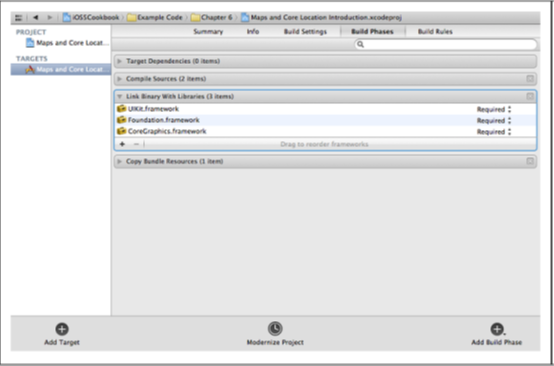The height and width of the screenshot is (366, 554).
Task: Select Chapter 6 folder in jump bar
Action: [x=212, y=18]
